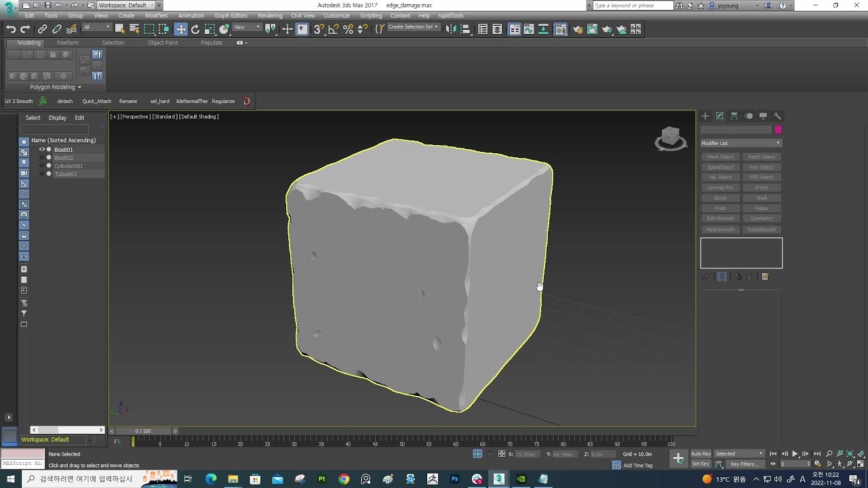Viewport: 868px width, 488px height.
Task: Click the Regularize macro button
Action: click(x=223, y=101)
